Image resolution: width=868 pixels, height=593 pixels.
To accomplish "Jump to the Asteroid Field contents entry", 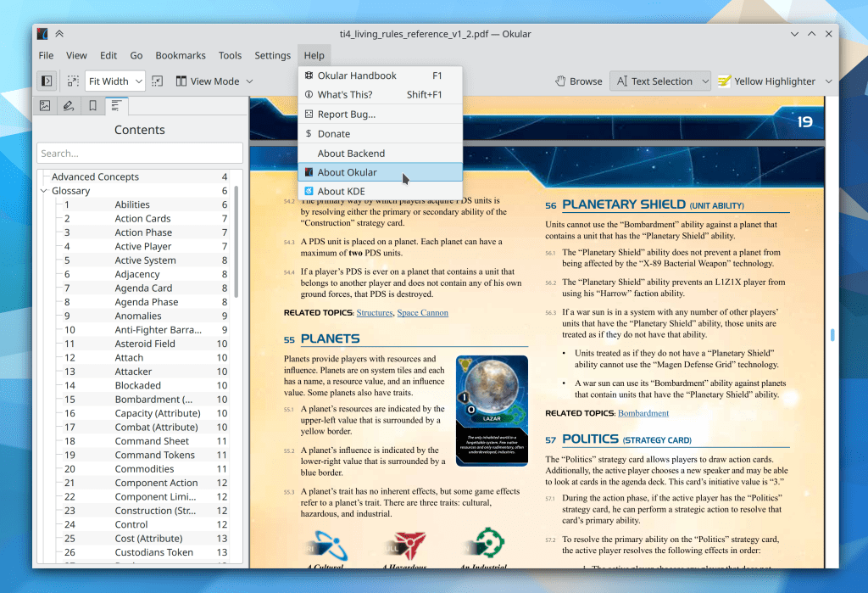I will [x=145, y=344].
